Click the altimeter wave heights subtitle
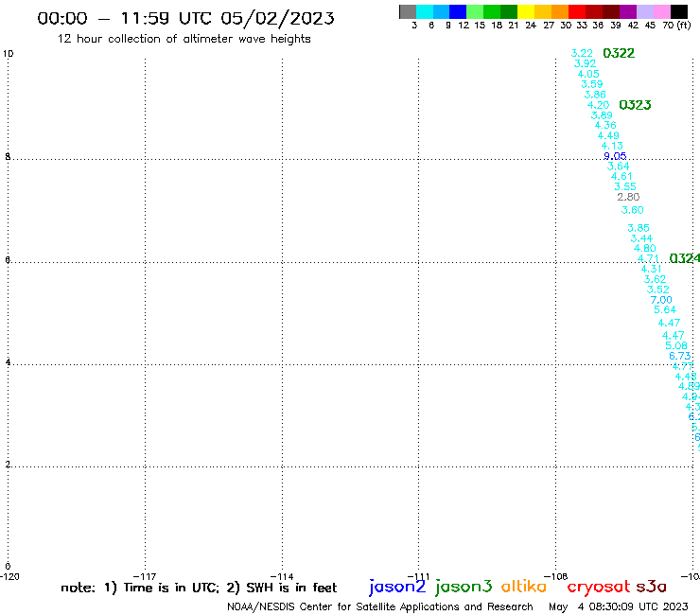This screenshot has height=615, width=700. pyautogui.click(x=184, y=39)
